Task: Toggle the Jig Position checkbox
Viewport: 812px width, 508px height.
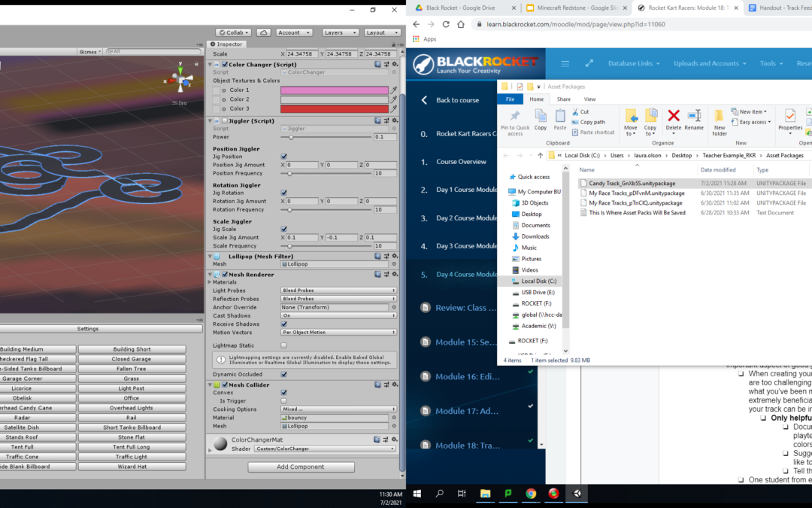Action: coord(283,157)
